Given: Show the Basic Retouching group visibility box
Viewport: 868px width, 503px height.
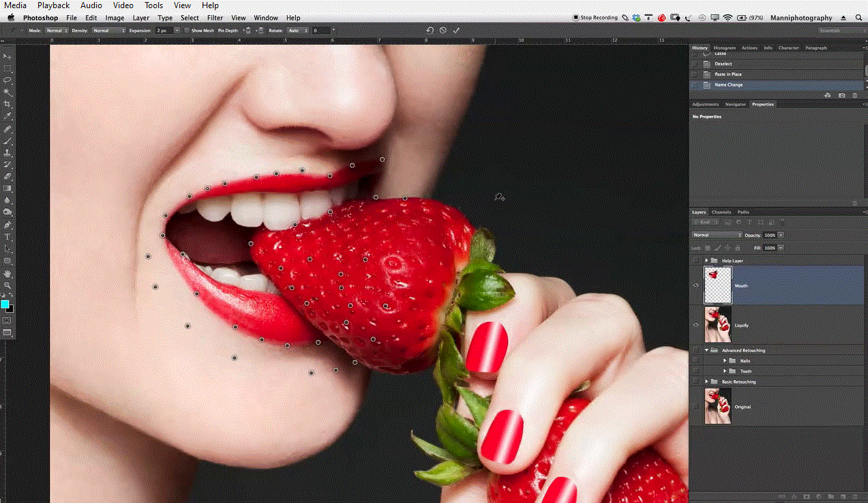Looking at the screenshot, I should 696,382.
